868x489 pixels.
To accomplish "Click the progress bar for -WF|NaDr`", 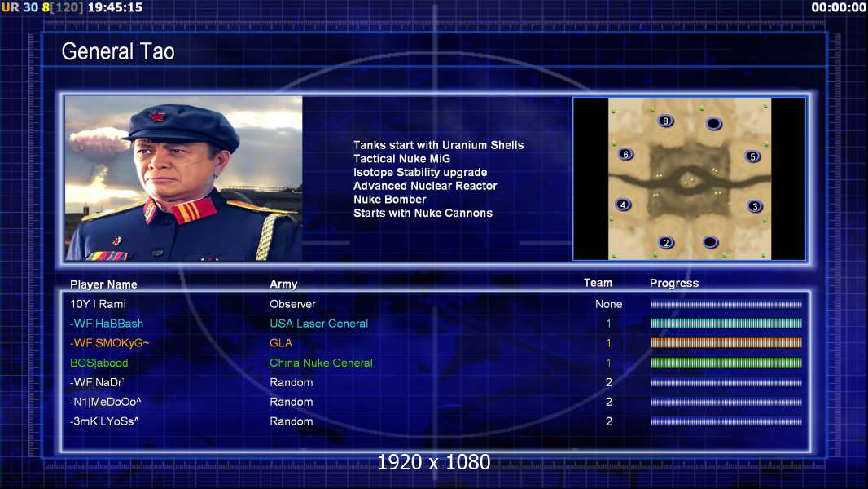I will [x=726, y=382].
